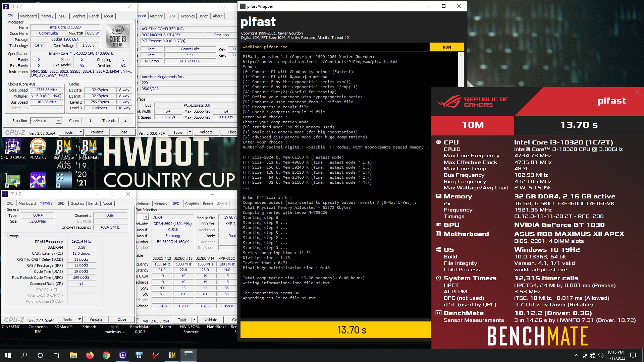Open the volume control tray icon
The image size is (644, 362).
point(600,355)
